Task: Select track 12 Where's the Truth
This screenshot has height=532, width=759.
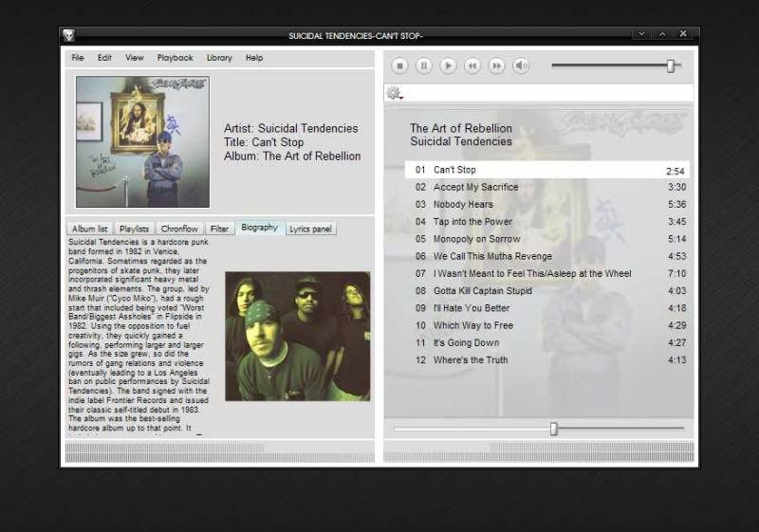Action: (x=547, y=359)
